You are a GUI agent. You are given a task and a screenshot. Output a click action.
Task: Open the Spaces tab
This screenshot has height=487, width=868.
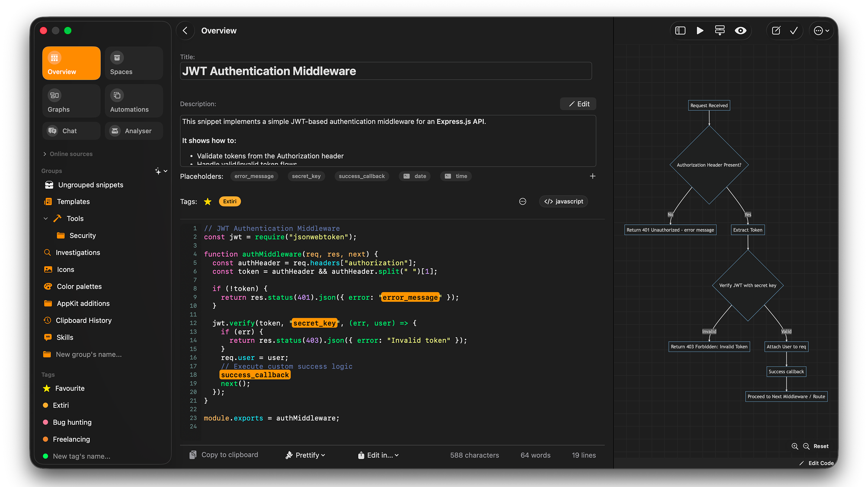[134, 63]
